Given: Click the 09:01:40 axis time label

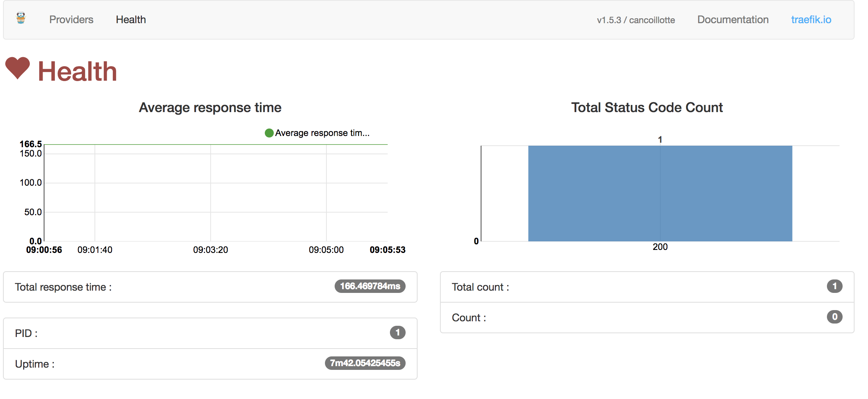Looking at the screenshot, I should coord(95,250).
